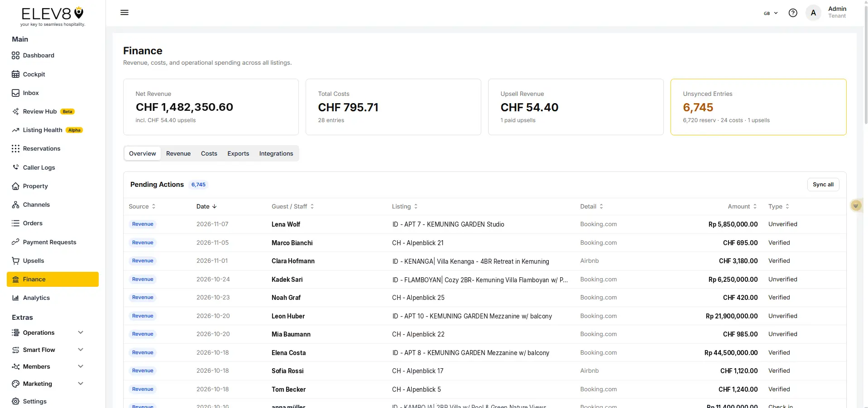868x408 pixels.
Task: Expand the Members submenu
Action: point(81,366)
